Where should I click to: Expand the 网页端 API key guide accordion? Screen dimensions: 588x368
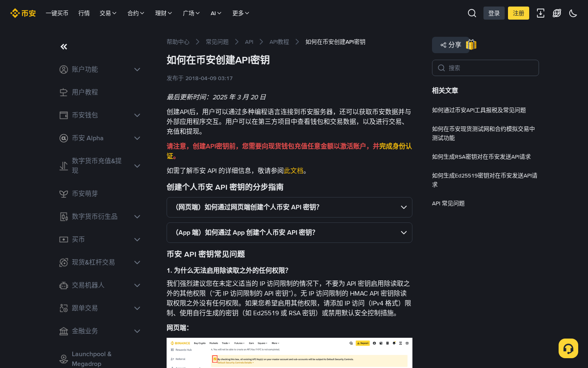pyautogui.click(x=290, y=207)
